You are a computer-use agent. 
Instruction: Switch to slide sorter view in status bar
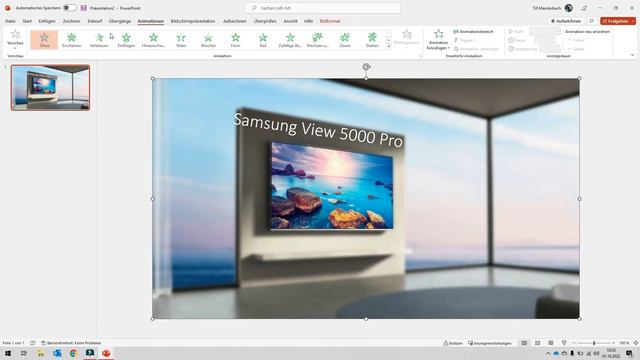click(538, 343)
